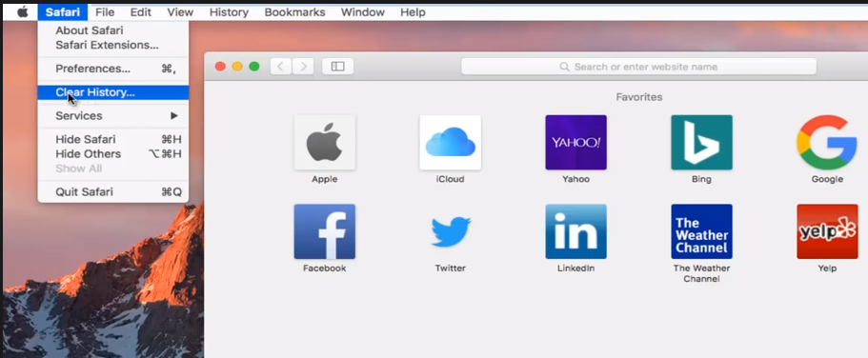Open the View menu

click(180, 12)
